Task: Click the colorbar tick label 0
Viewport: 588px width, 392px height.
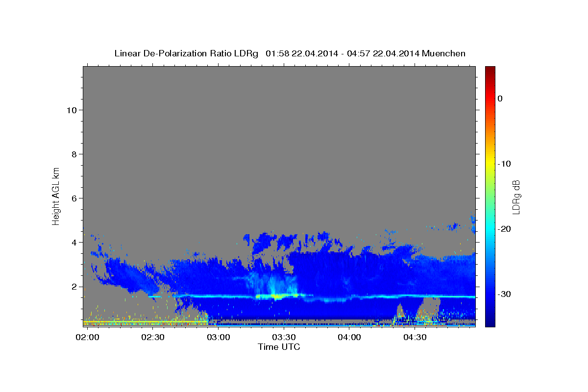Action: point(500,98)
